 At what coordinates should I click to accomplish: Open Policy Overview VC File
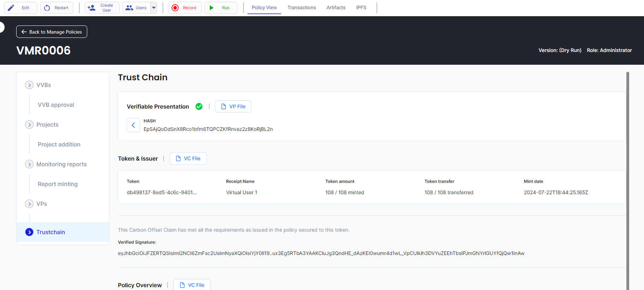(x=192, y=285)
